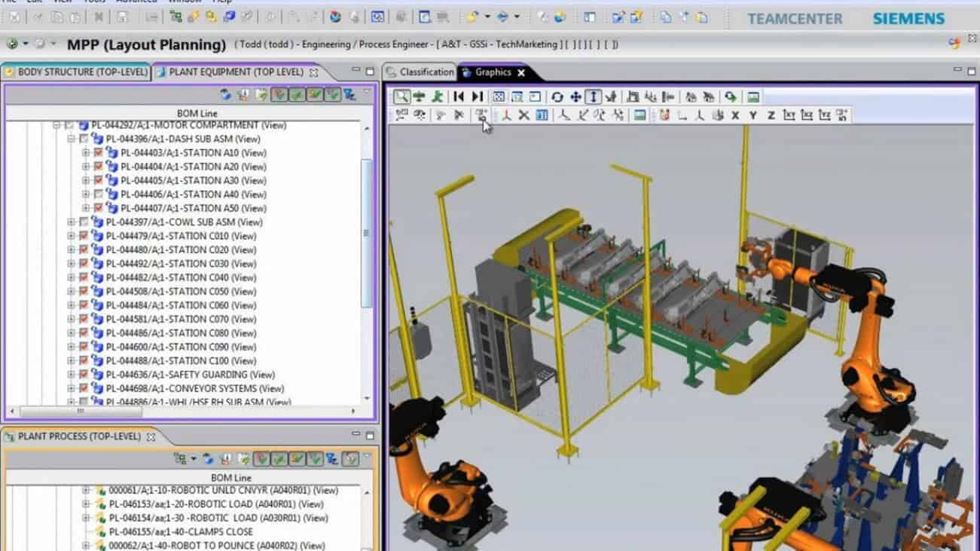Click the hierarchy icon in Plant Process toolbar
Screen dimensions: 980x551
(x=179, y=458)
